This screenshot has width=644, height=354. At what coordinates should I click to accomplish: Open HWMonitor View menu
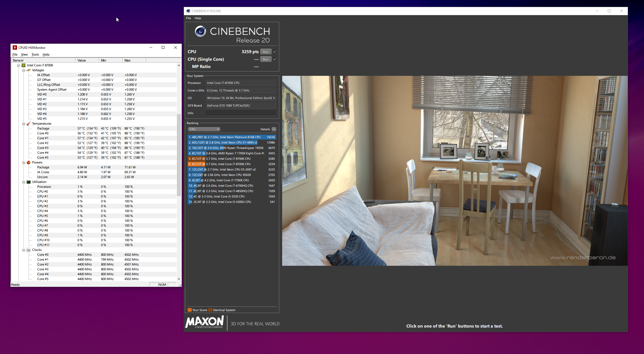24,55
